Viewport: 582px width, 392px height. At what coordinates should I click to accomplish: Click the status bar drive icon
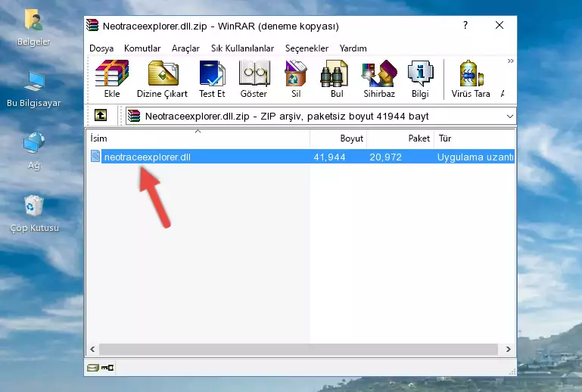(x=93, y=368)
